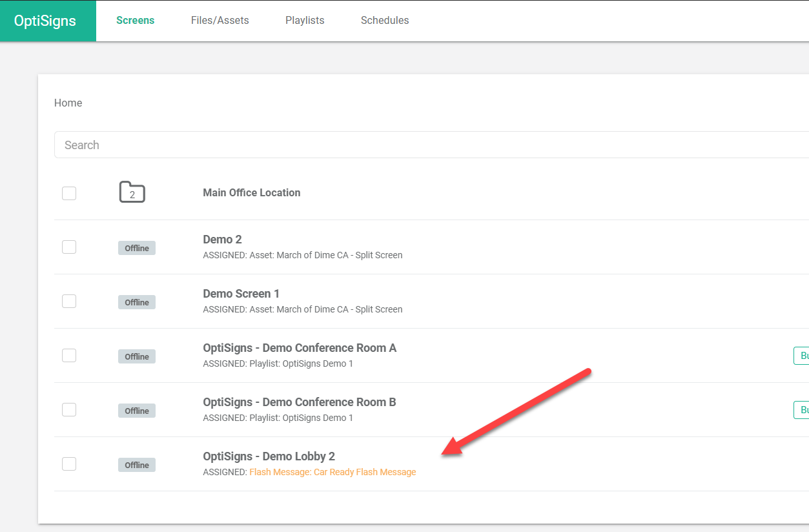
Task: Open the Main Office Location folder name
Action: 252,192
